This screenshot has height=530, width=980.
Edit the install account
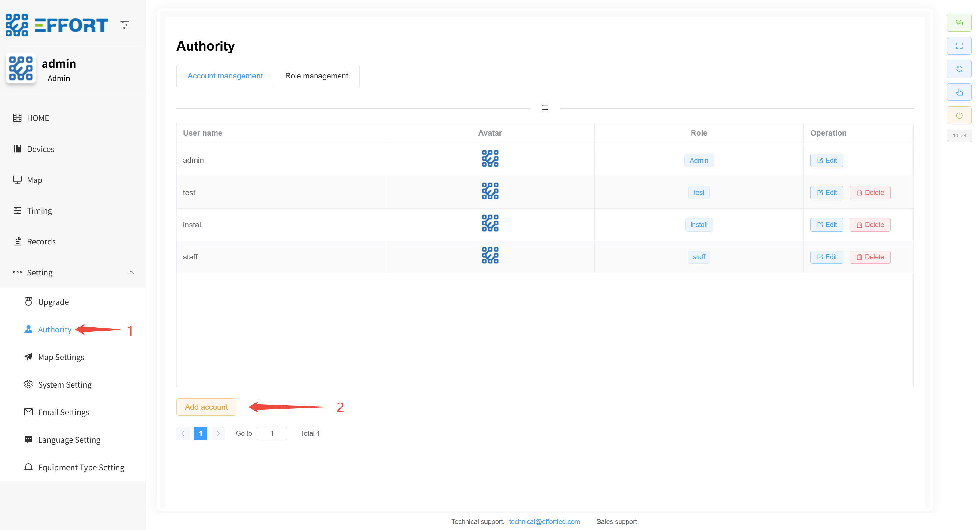[x=826, y=225]
